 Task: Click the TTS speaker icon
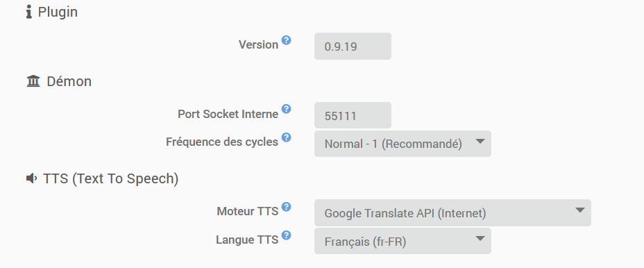coord(32,178)
